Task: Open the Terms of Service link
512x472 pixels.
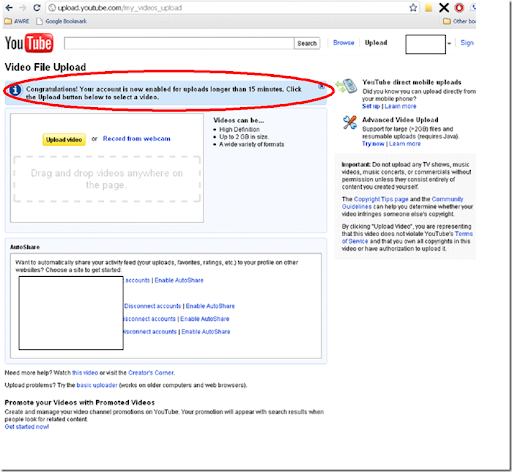Action: tap(407, 237)
